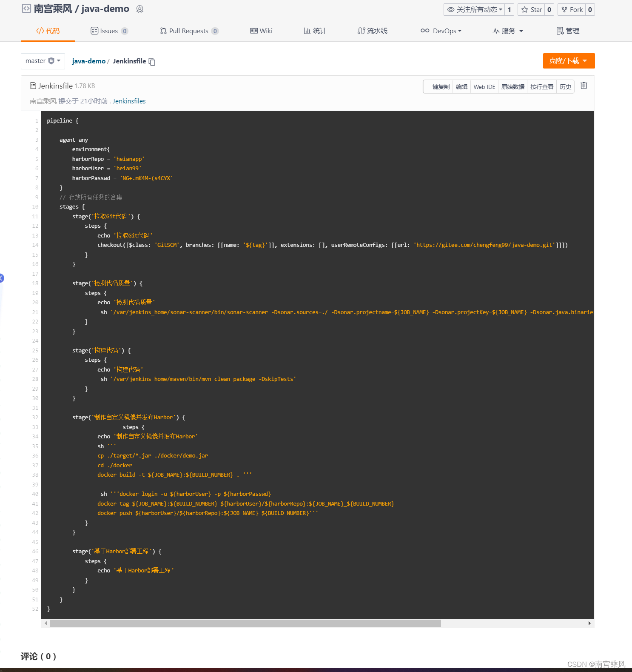
Task: Switch to the 代码 tab
Action: pyautogui.click(x=48, y=31)
